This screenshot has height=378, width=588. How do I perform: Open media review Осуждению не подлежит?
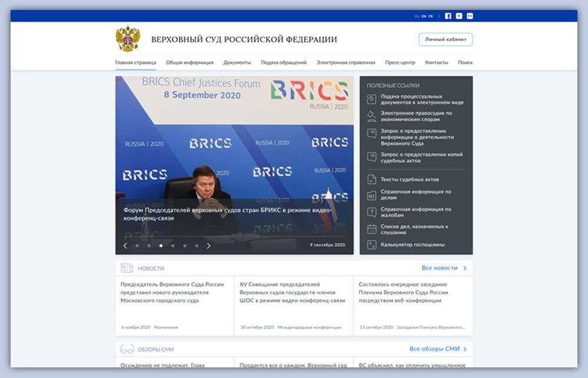coord(162,365)
